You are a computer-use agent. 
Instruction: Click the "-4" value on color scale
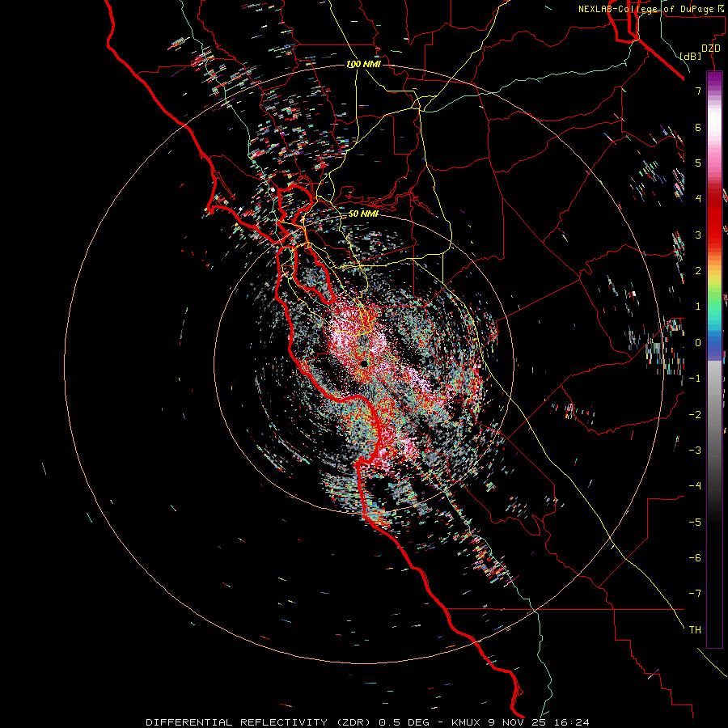(x=695, y=486)
